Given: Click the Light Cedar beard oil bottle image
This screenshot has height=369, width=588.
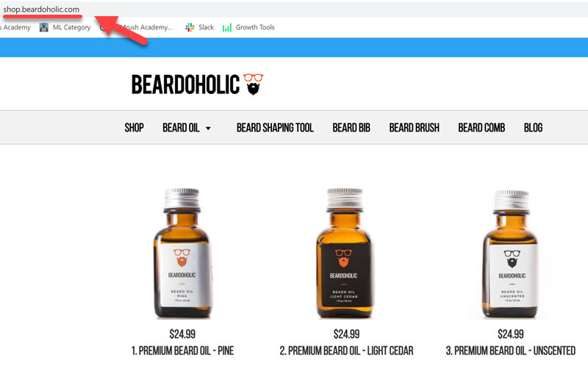Looking at the screenshot, I should tap(345, 254).
